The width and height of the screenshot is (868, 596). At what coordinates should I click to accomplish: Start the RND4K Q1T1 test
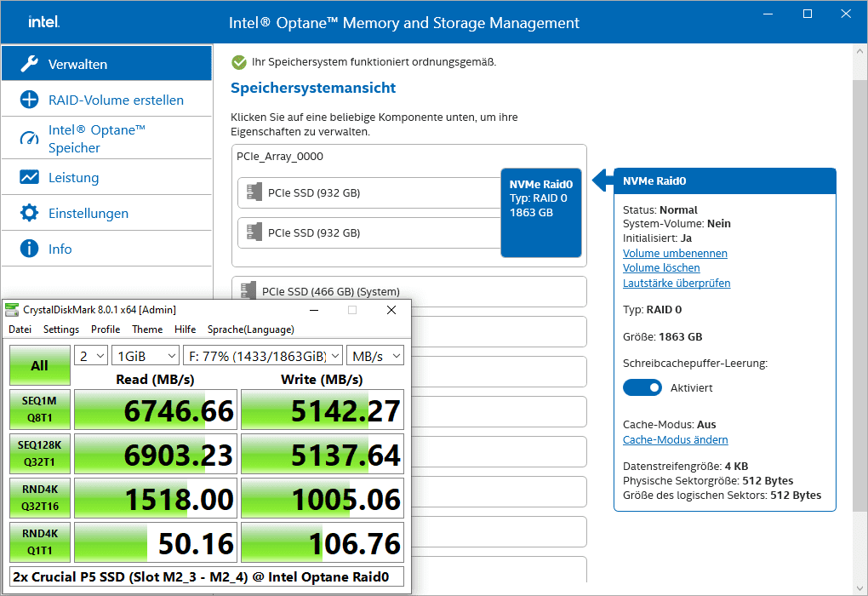(x=40, y=542)
